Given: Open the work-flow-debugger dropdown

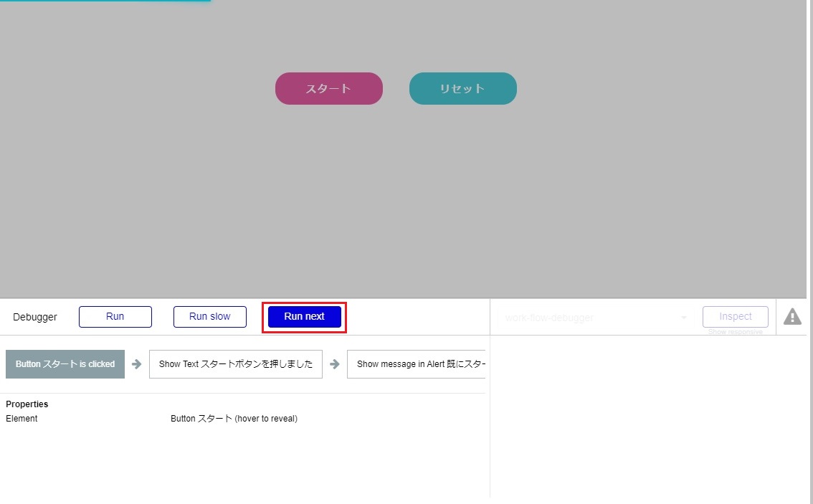Looking at the screenshot, I should click(x=595, y=318).
